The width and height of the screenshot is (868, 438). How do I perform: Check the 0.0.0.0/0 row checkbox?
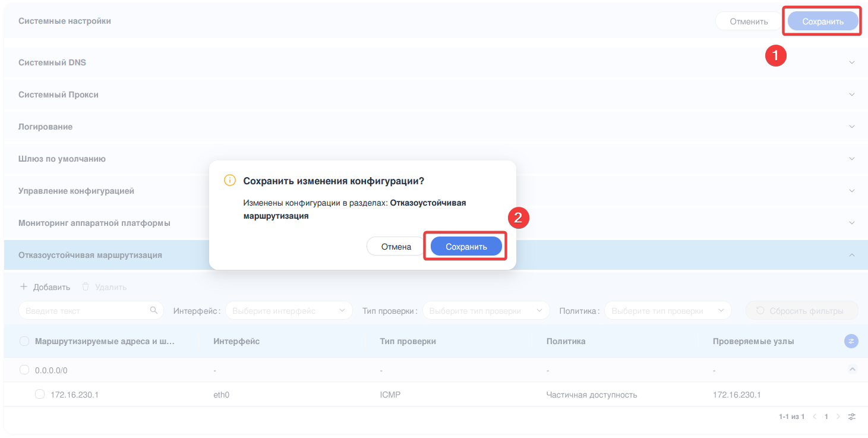pos(24,370)
